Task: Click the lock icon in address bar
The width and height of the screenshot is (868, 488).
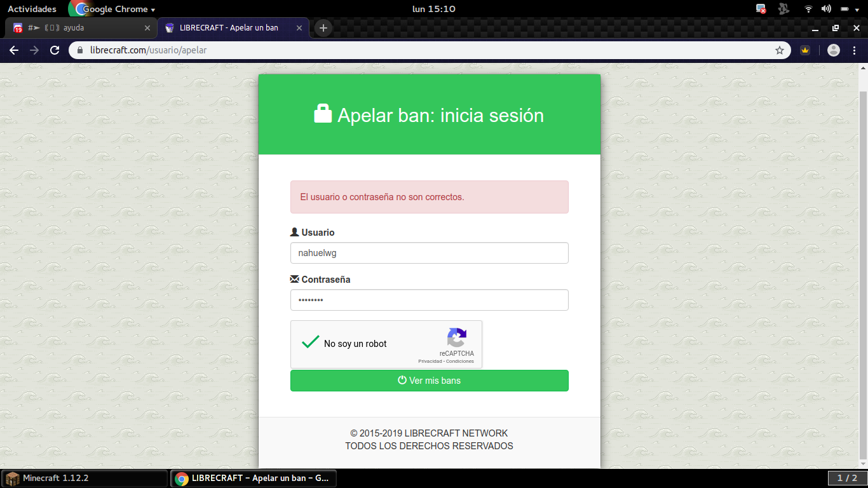Action: tap(80, 50)
